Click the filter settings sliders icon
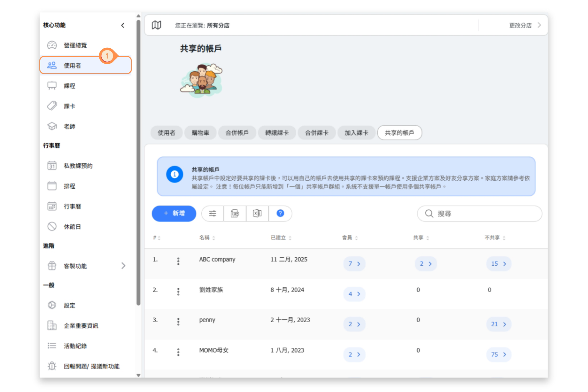588x392 pixels. click(x=212, y=213)
